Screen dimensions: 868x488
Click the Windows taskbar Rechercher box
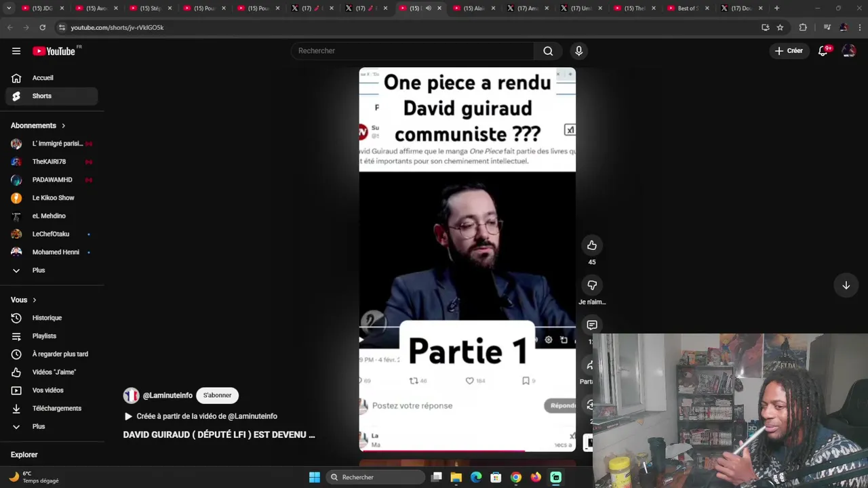point(375,477)
